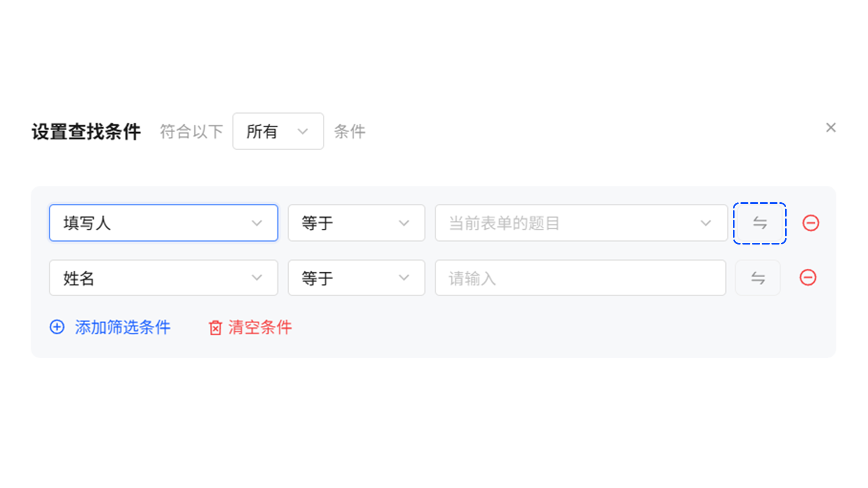The image size is (868, 488).
Task: Remove the 姓名 condition via red minus icon
Action: (x=808, y=278)
